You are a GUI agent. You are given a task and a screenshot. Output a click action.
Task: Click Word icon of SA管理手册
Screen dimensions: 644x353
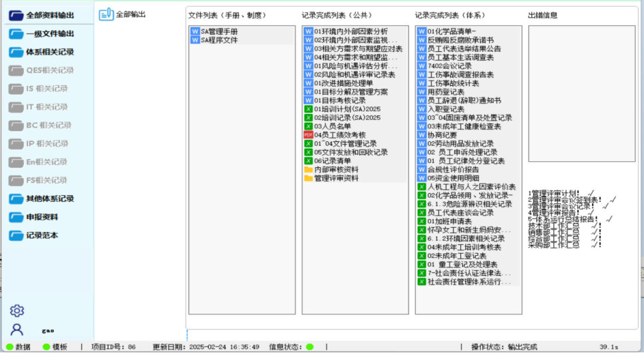tap(195, 31)
